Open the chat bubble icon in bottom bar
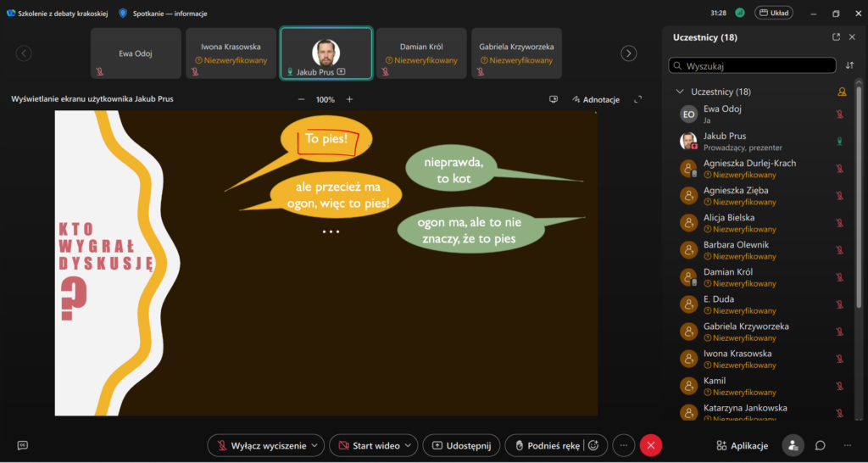Image resolution: width=868 pixels, height=463 pixels. pyautogui.click(x=821, y=445)
